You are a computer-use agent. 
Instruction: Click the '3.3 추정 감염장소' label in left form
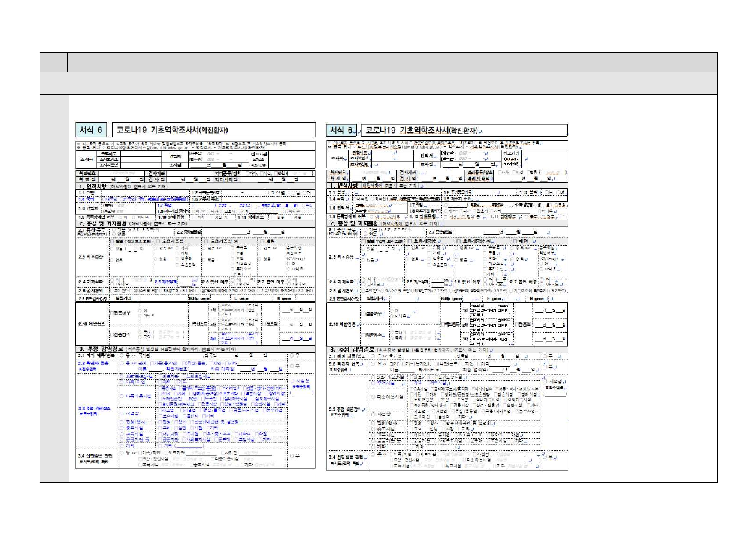[x=95, y=409]
